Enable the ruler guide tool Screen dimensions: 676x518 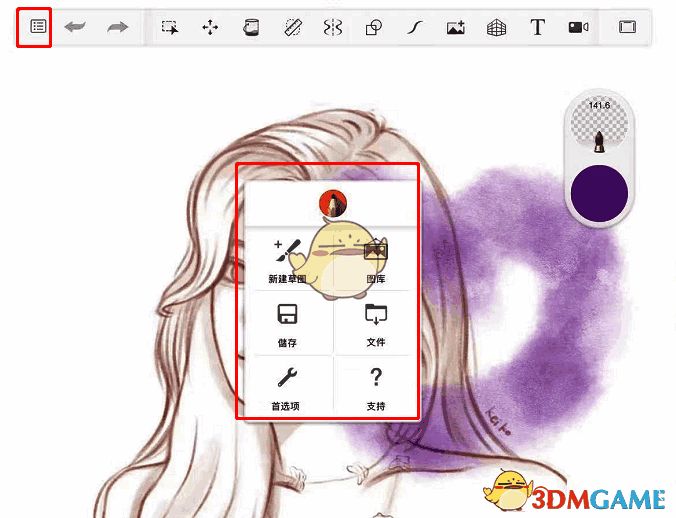click(x=293, y=27)
